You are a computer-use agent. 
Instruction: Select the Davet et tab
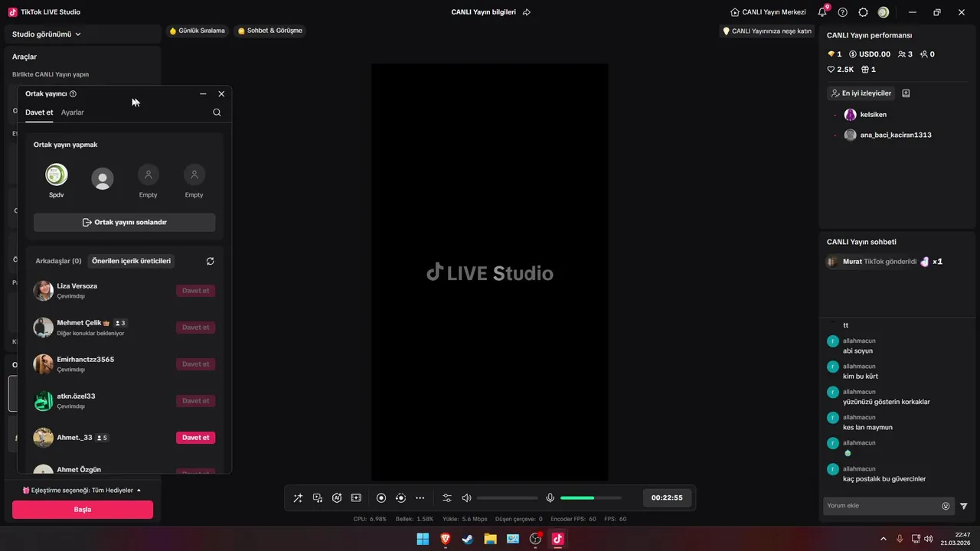[x=39, y=112]
